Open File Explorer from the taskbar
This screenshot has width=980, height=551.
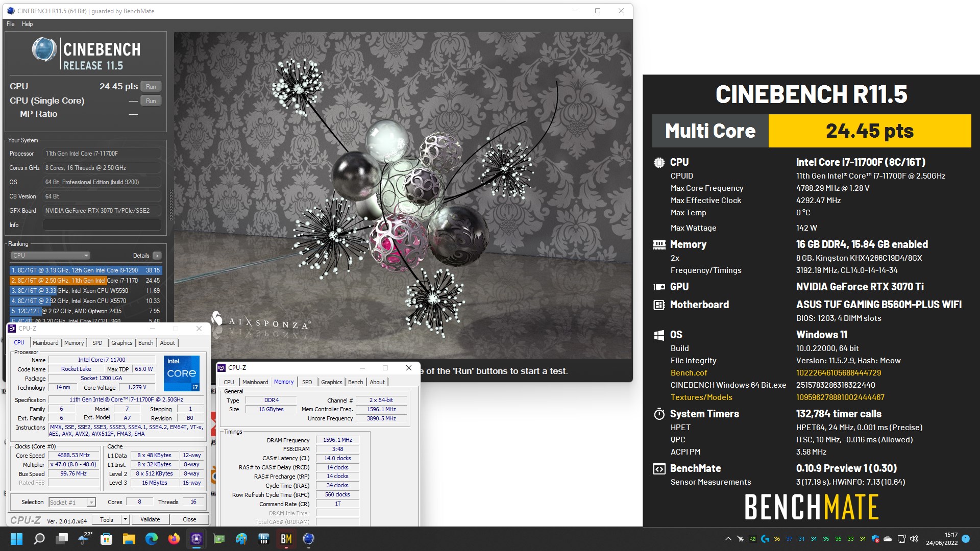click(x=129, y=539)
